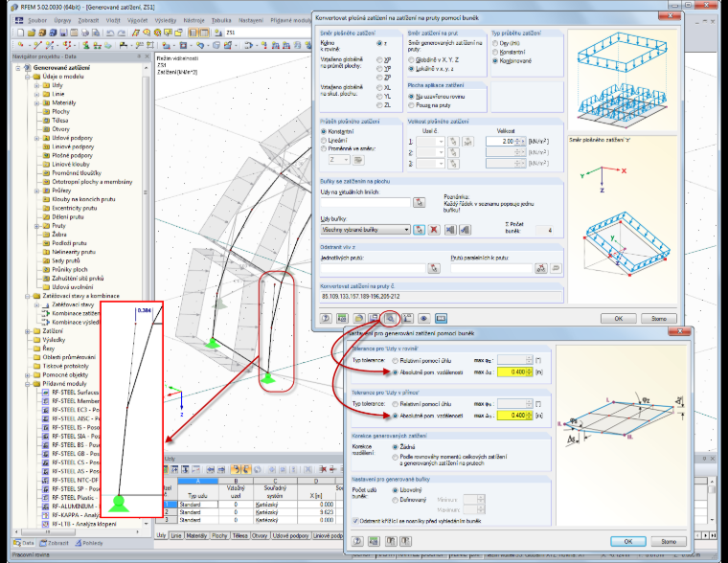Expand the Zatížení tree node
The width and height of the screenshot is (728, 563).
[28, 331]
